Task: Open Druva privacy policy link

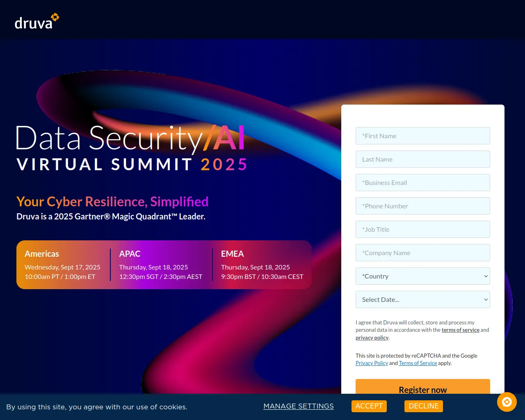Action: click(x=372, y=338)
